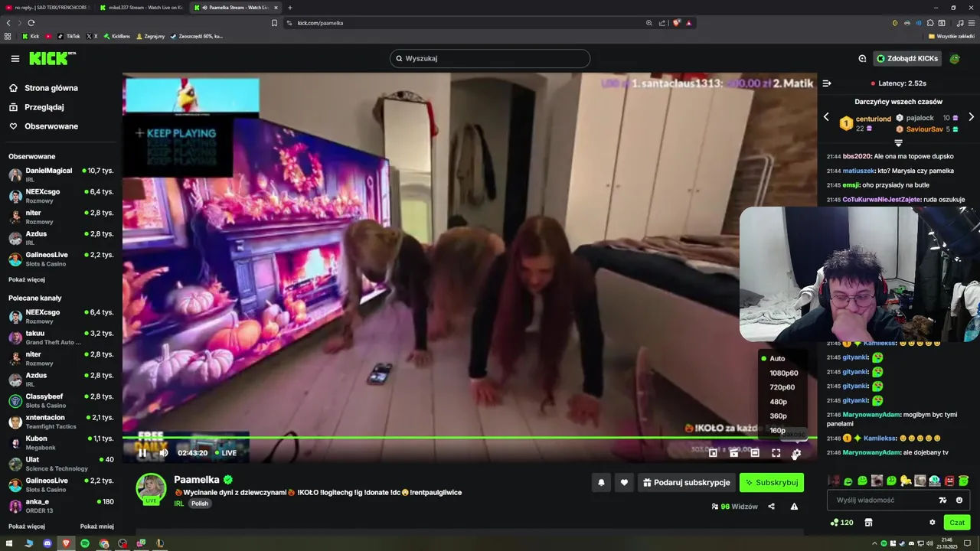Screen dimensions: 980x551
Task: Open the Wszystkie zakładki bookmarks folder
Action: (952, 36)
